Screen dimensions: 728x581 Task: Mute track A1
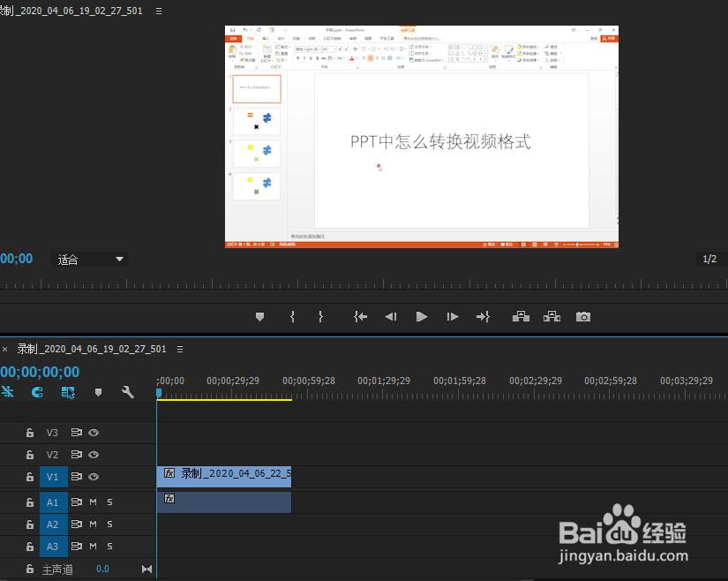coord(93,502)
